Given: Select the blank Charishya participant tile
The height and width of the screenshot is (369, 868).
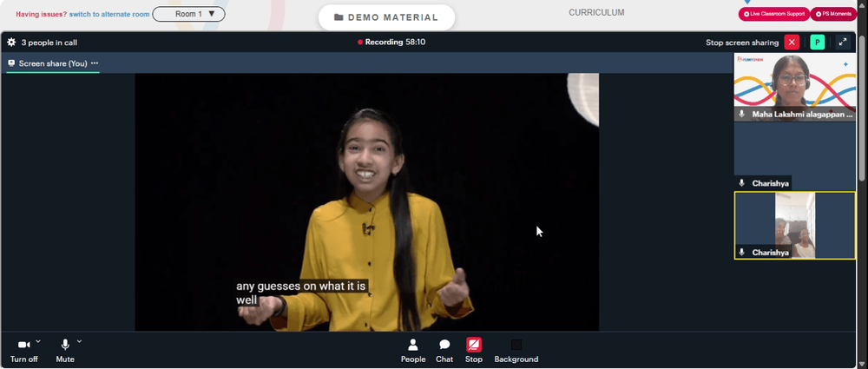Looking at the screenshot, I should [x=794, y=156].
